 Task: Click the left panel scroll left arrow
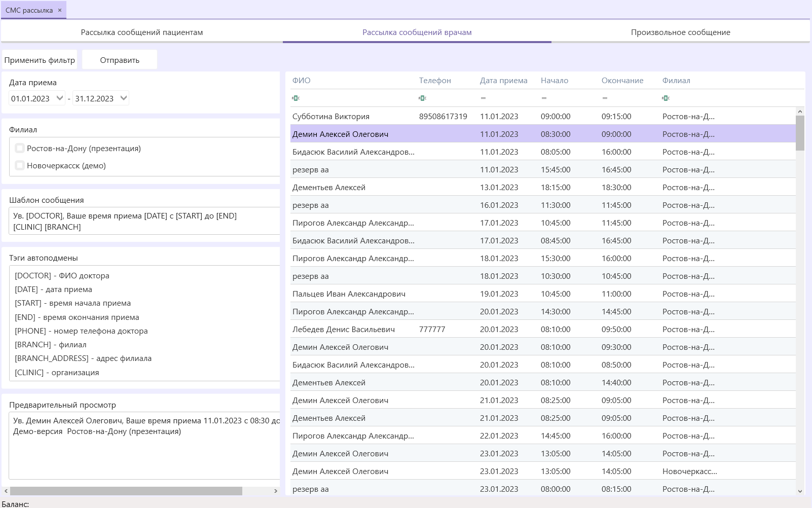[x=6, y=491]
